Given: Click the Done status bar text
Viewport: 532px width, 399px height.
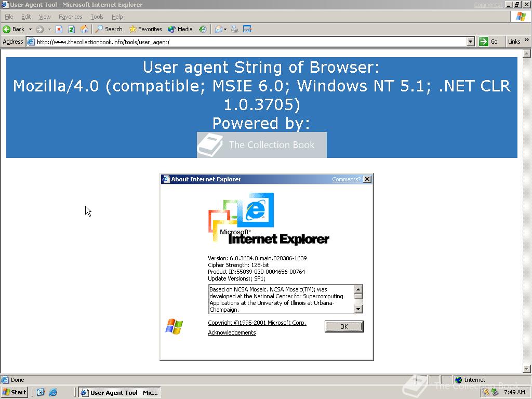Looking at the screenshot, I should [x=17, y=380].
